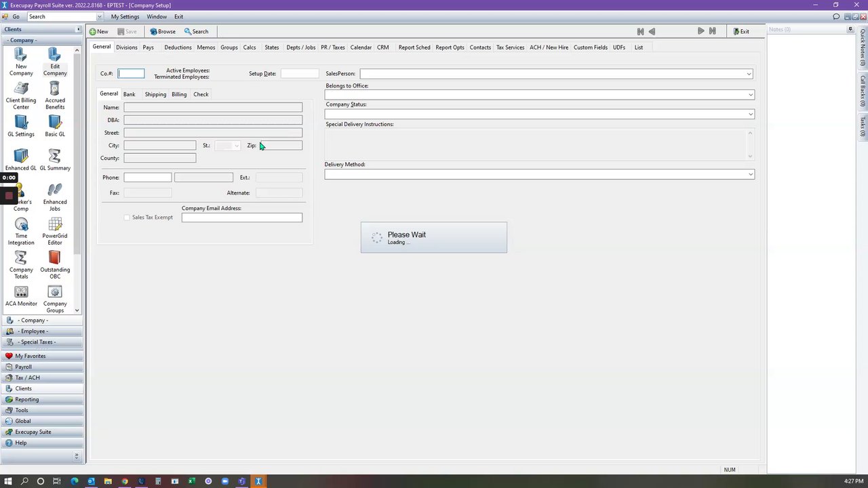Open the Time Integration icon
Image resolution: width=868 pixels, height=488 pixels.
21,231
